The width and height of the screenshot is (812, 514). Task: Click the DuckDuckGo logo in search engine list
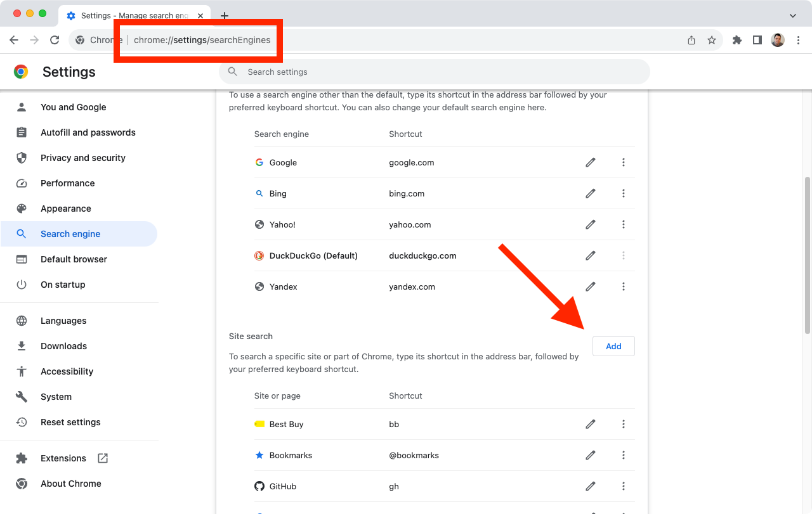[x=259, y=255]
